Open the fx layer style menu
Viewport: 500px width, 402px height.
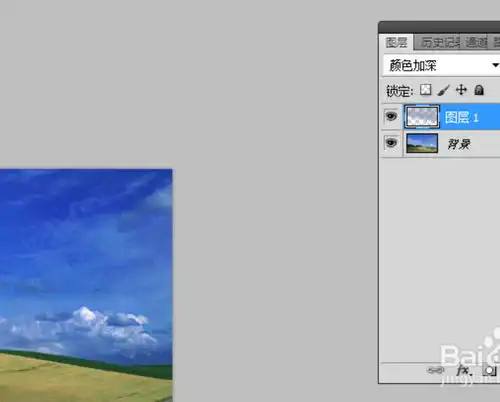464,370
